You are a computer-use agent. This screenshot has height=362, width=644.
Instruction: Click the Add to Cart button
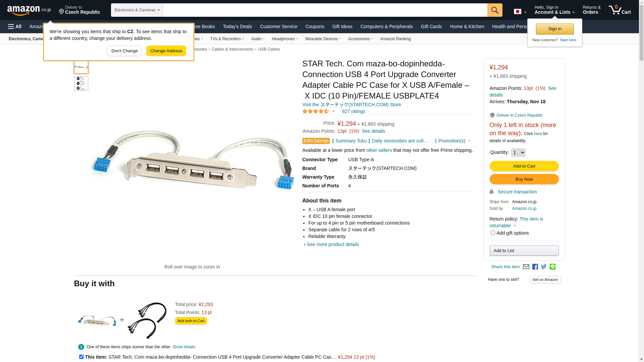524,166
